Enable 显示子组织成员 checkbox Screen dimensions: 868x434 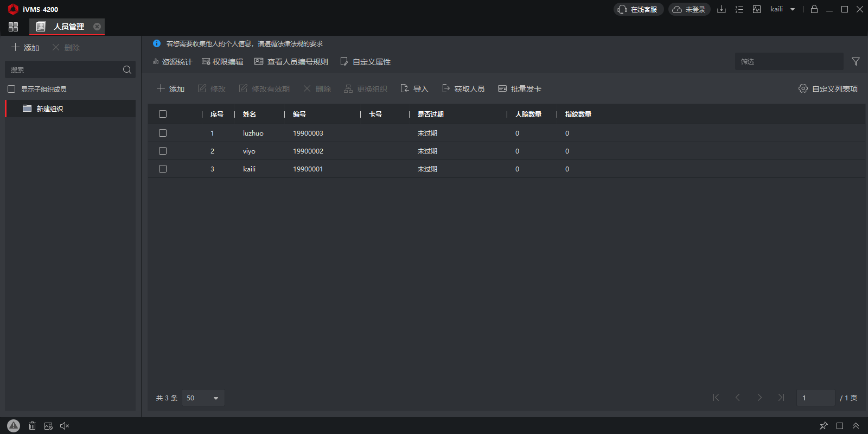click(11, 89)
